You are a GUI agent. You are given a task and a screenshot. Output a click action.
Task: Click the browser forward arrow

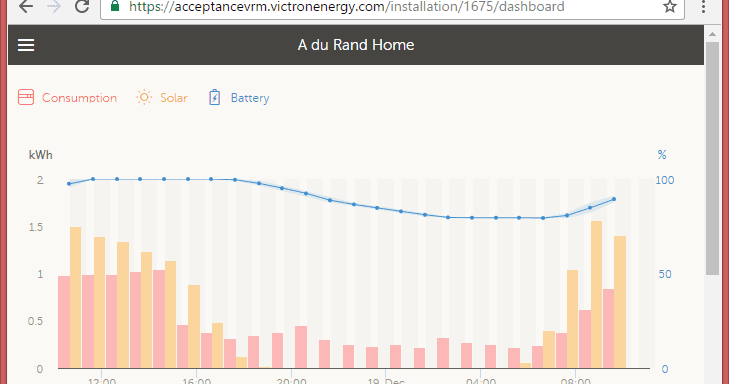pyautogui.click(x=54, y=7)
